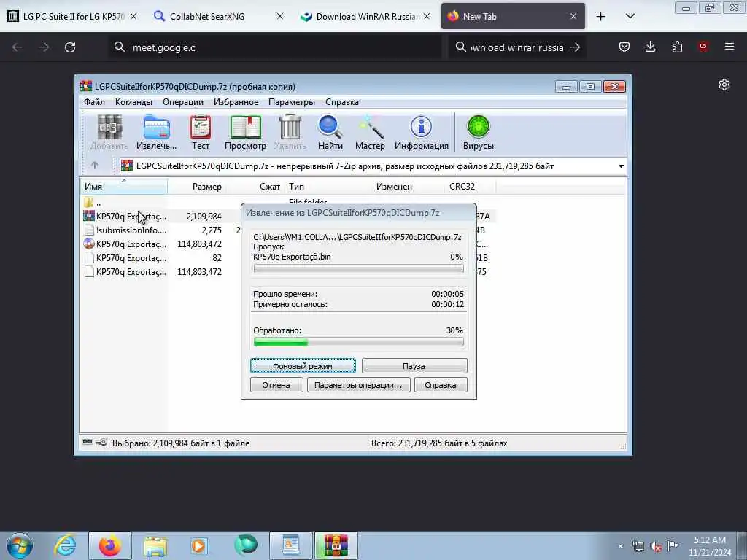Viewport: 747px width, 560px height.
Task: Click the meet.google.c address bar
Action: [275, 47]
